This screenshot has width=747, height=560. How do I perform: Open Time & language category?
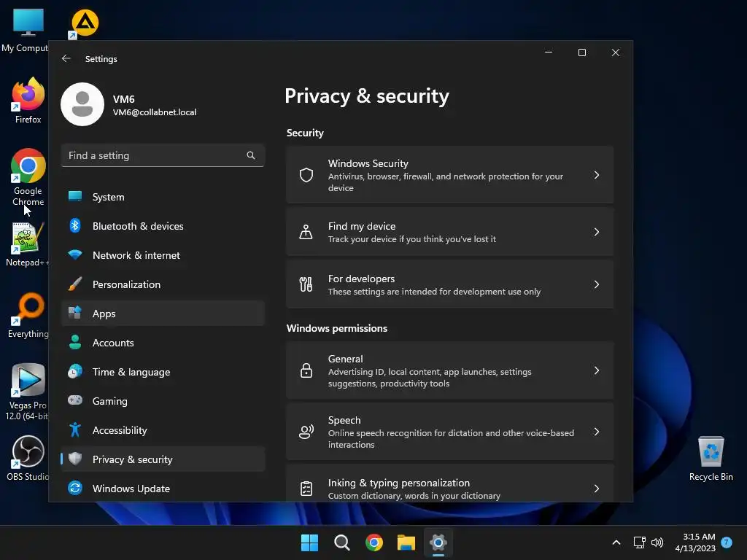coord(163,371)
